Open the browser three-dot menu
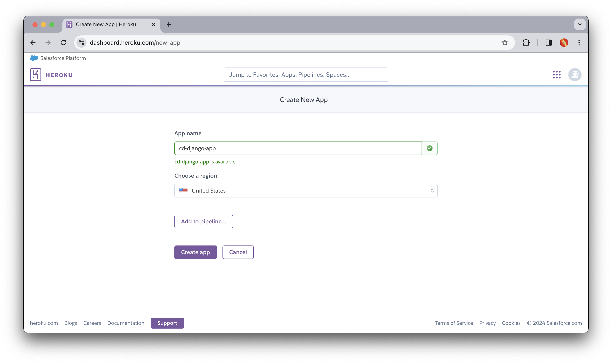The image size is (612, 364). tap(579, 42)
